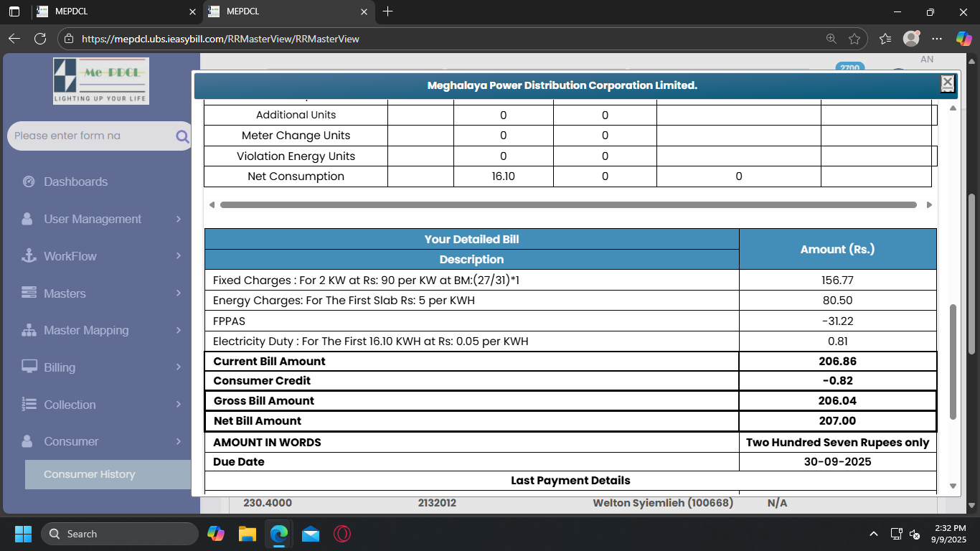Open the Windows Start menu
This screenshot has height=551, width=980.
[x=23, y=534]
